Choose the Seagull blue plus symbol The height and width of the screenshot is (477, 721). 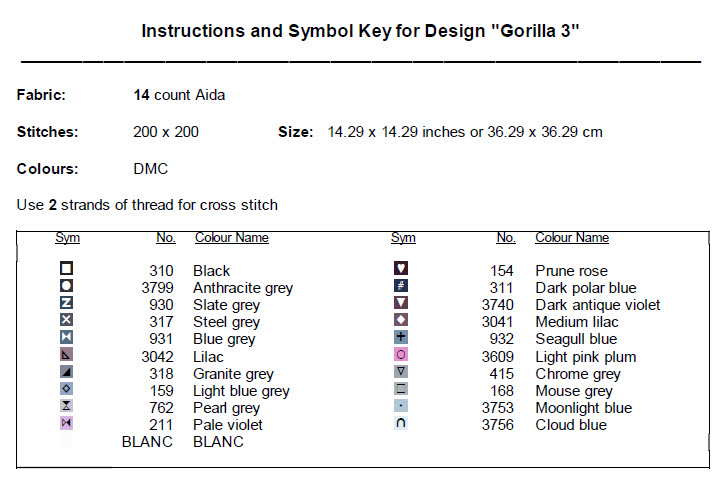(401, 337)
